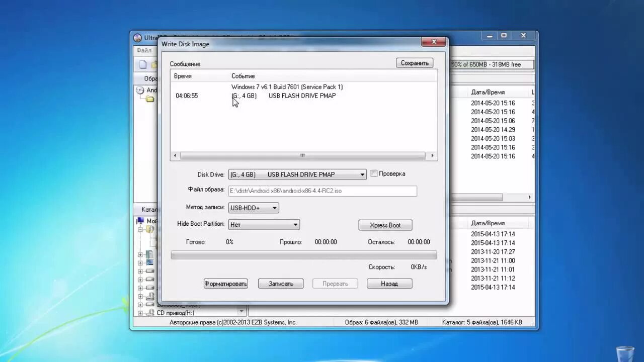This screenshot has width=644, height=362.
Task: Select the row dated 2014-05-20 14:29
Action: (493, 130)
